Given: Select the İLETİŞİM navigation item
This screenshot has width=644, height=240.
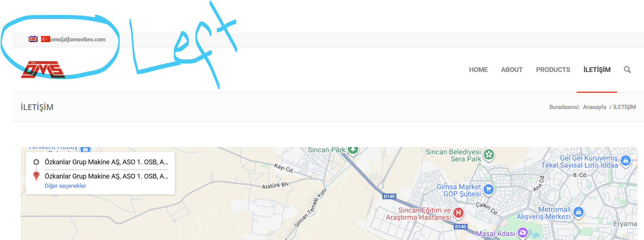Looking at the screenshot, I should [597, 70].
